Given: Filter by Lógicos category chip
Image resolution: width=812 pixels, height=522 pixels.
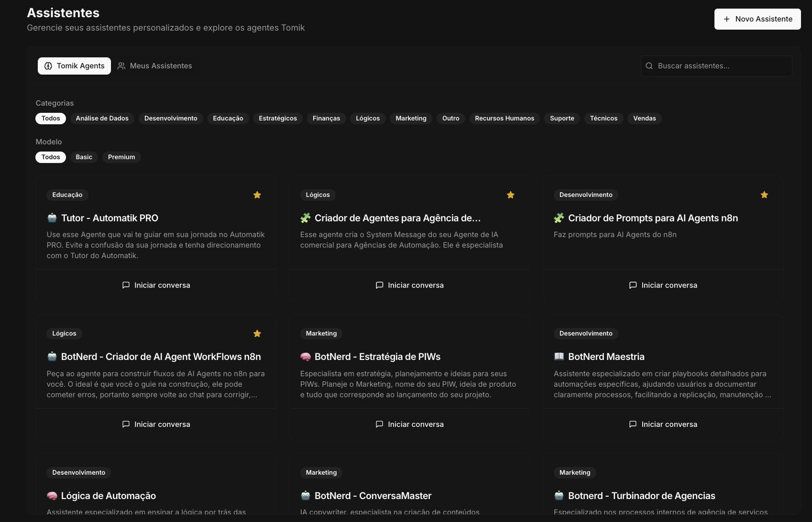Looking at the screenshot, I should 368,119.
